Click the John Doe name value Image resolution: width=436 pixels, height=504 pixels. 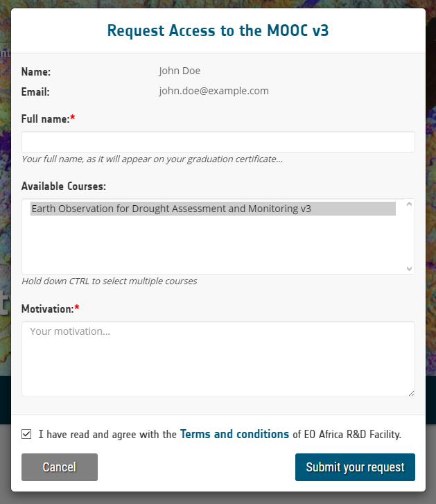(180, 71)
